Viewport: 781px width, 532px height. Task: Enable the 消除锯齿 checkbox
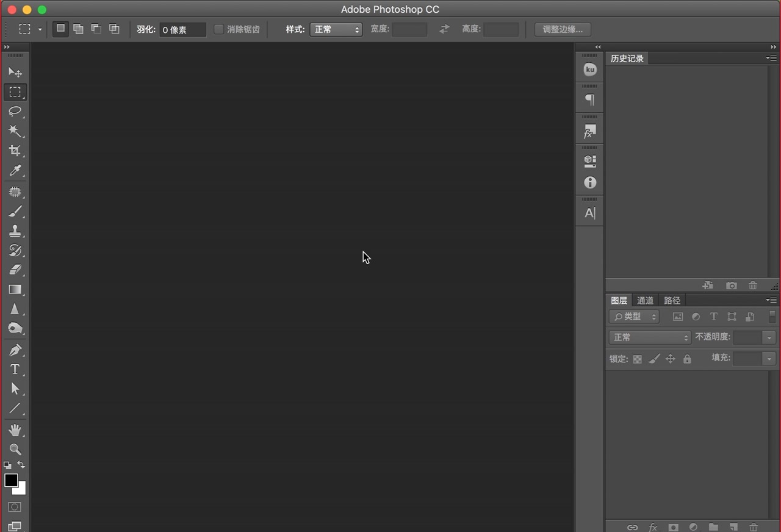(x=218, y=29)
